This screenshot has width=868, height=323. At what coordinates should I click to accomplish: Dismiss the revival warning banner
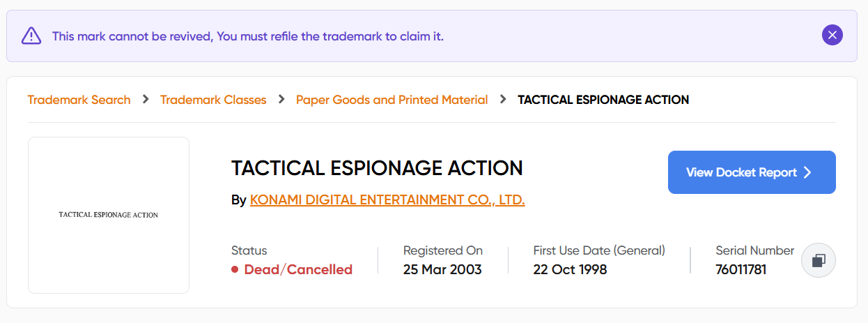[x=832, y=35]
